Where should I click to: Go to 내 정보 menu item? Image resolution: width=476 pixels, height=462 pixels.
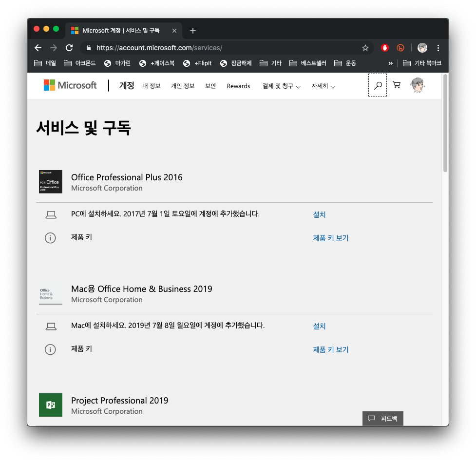pos(151,86)
